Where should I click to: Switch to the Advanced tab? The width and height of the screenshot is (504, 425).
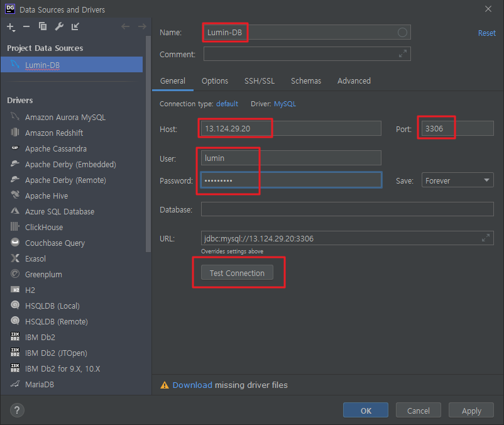[x=354, y=80]
